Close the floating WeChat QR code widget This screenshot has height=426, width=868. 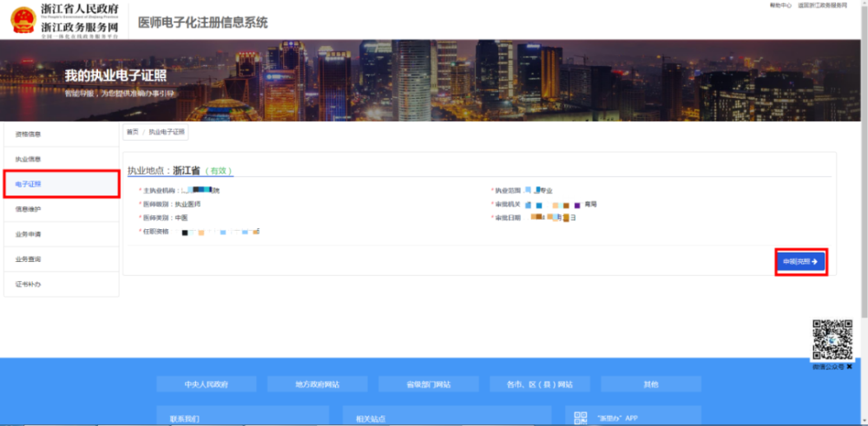[x=849, y=367]
